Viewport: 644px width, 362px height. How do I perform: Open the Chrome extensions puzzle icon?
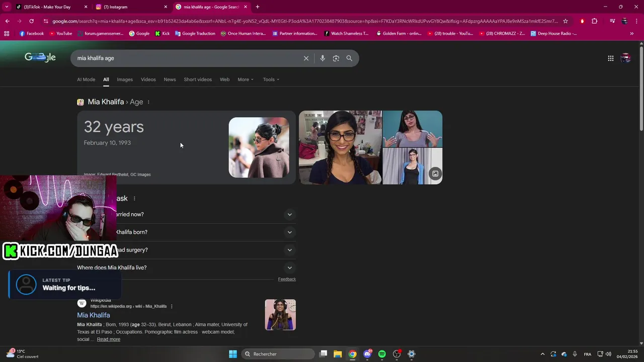(594, 21)
